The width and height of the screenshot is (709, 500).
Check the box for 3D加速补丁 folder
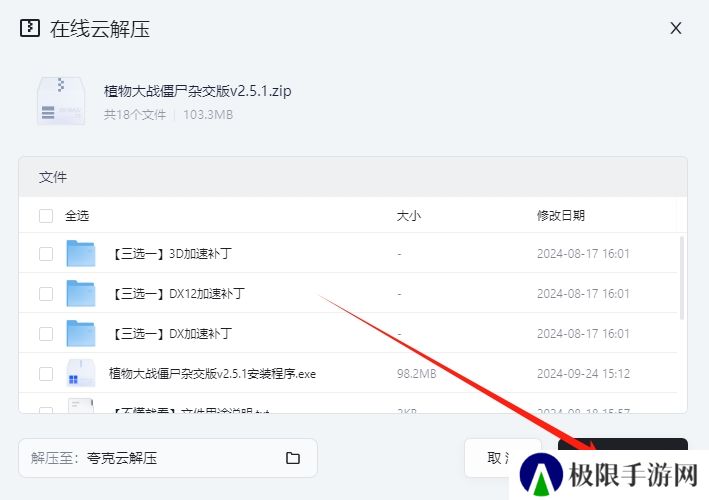(x=46, y=254)
